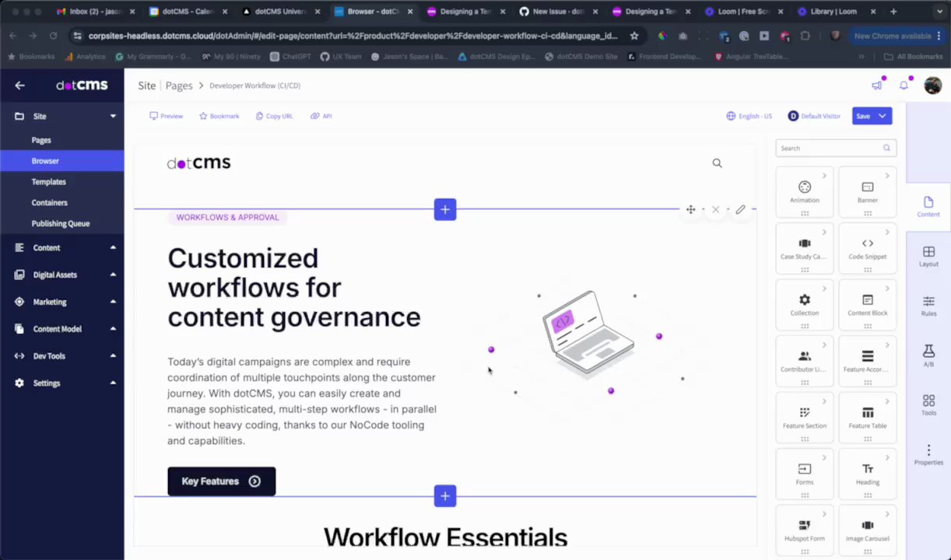Screen dimensions: 951x560
Task: Select the Contributor List card
Action: [x=805, y=361]
